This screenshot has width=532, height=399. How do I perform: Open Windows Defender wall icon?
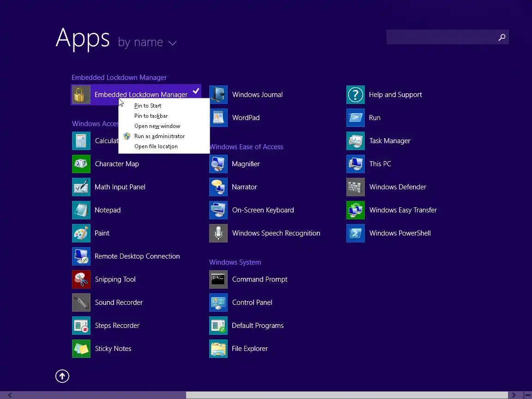point(355,187)
